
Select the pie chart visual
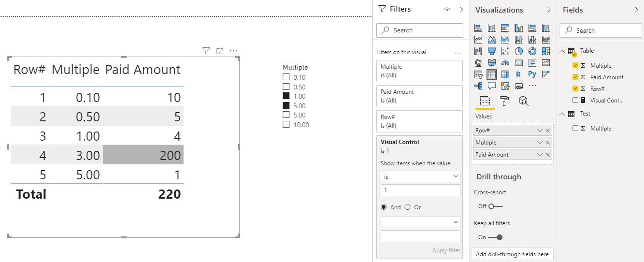pos(519,51)
